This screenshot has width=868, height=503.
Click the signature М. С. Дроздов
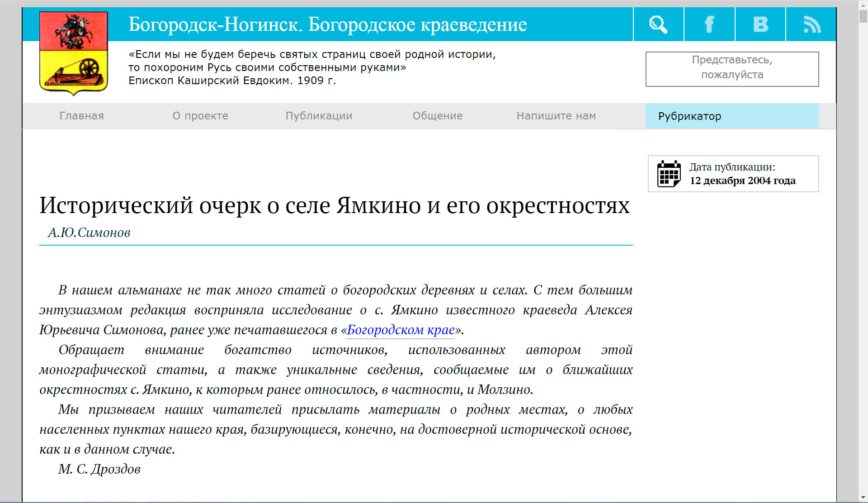[x=99, y=469]
